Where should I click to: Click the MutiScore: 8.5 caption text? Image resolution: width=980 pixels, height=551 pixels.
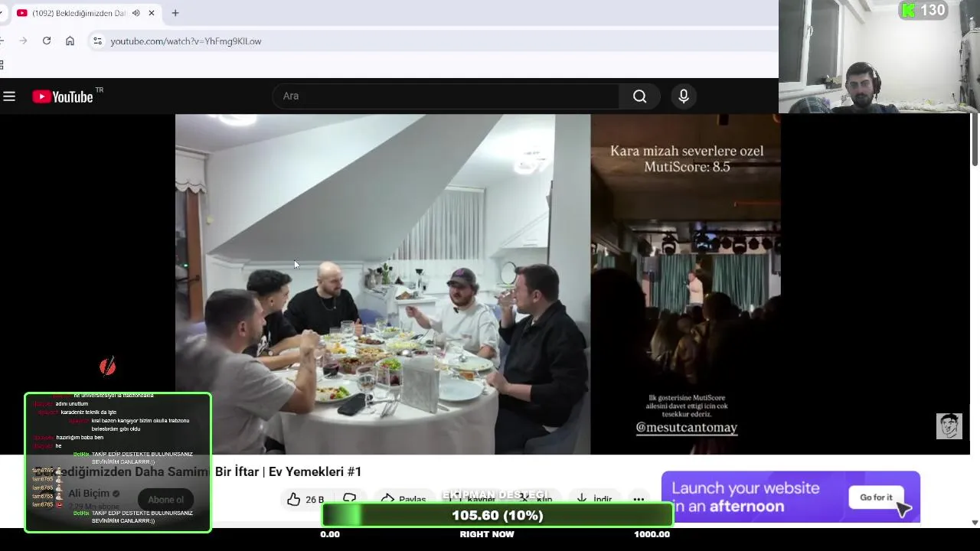pyautogui.click(x=687, y=167)
